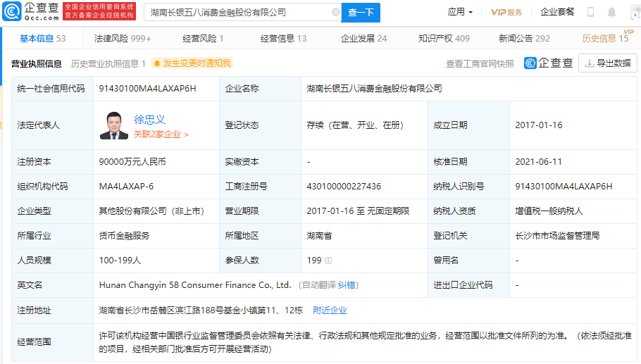The height and width of the screenshot is (364, 641).
Task: Switch to 经营风险 1 tab
Action: (x=203, y=39)
